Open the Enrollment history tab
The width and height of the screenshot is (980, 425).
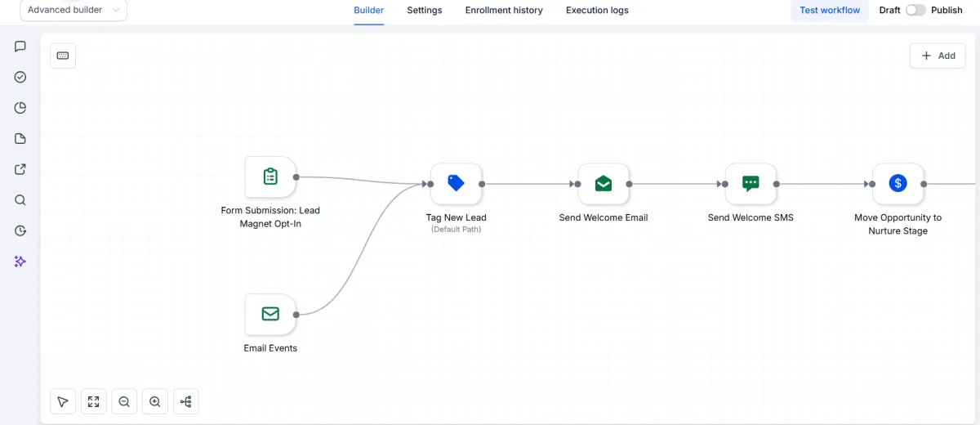coord(504,11)
